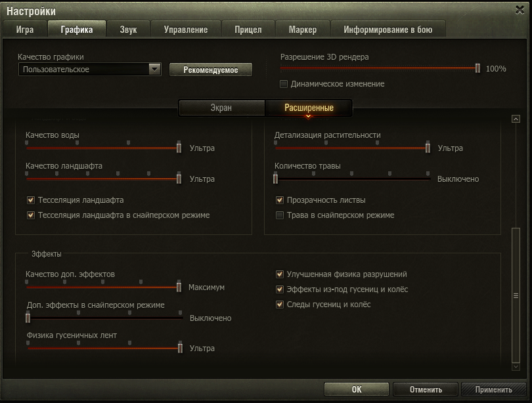Enable Динамическое изменение checkbox
532x403 pixels.
[284, 84]
